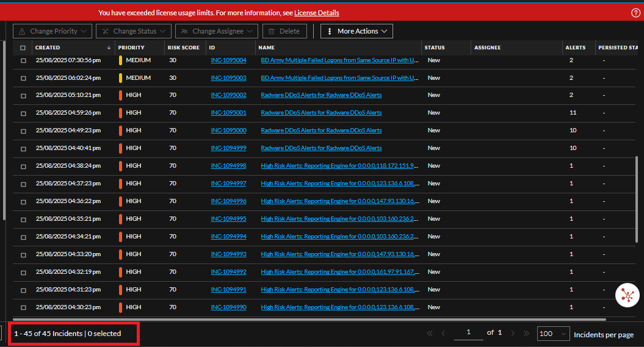Viewport: 644px width, 347px height.
Task: Click the page number input field
Action: pyautogui.click(x=469, y=332)
